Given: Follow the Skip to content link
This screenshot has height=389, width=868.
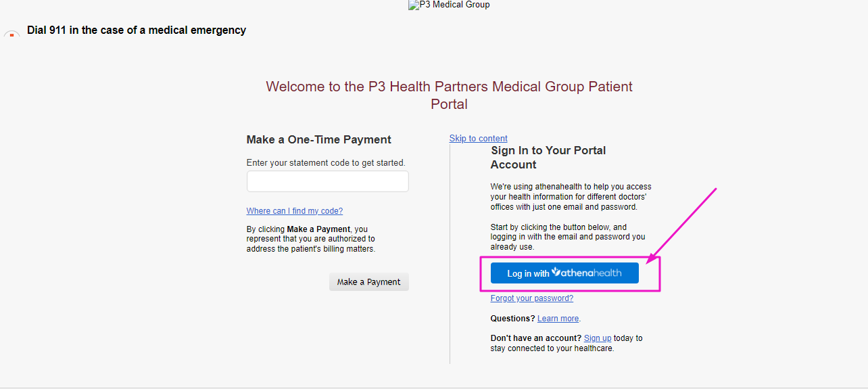Looking at the screenshot, I should coord(479,138).
